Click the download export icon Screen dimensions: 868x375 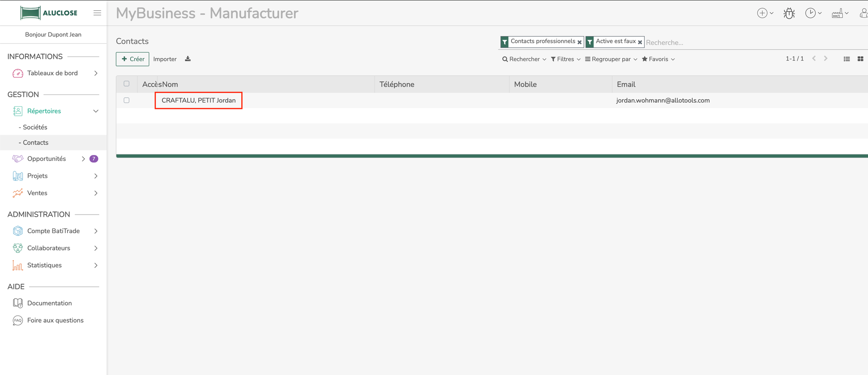point(188,59)
